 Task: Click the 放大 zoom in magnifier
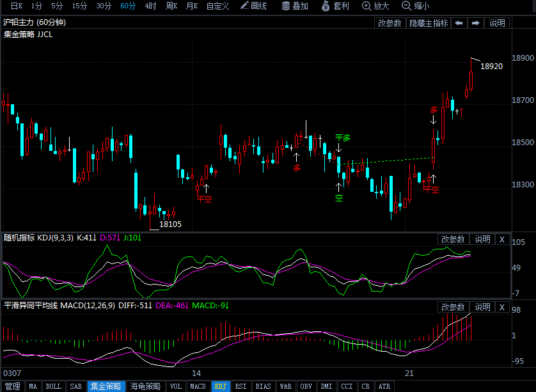[375, 6]
